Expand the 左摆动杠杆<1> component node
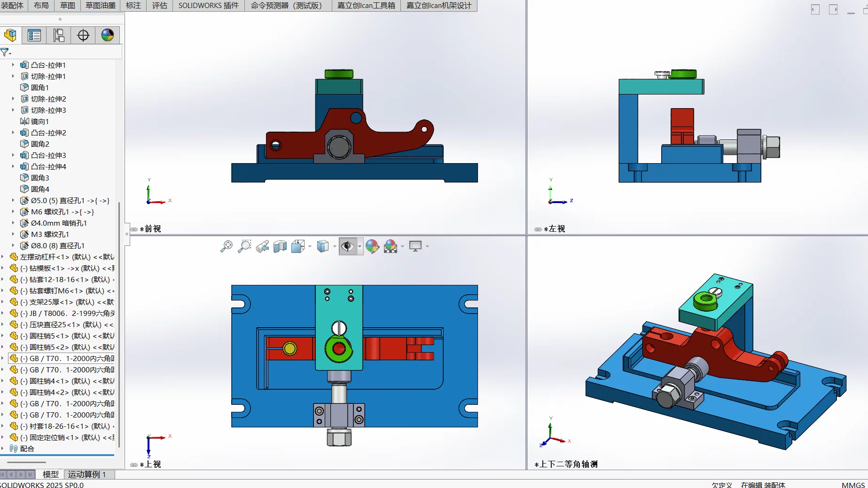 [3, 257]
